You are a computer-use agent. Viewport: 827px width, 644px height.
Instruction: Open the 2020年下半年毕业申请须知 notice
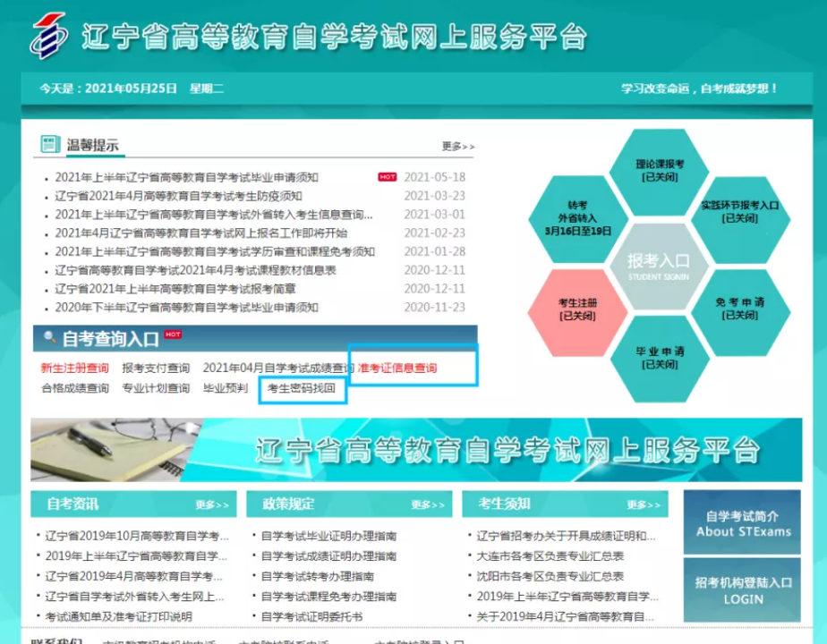(x=187, y=308)
